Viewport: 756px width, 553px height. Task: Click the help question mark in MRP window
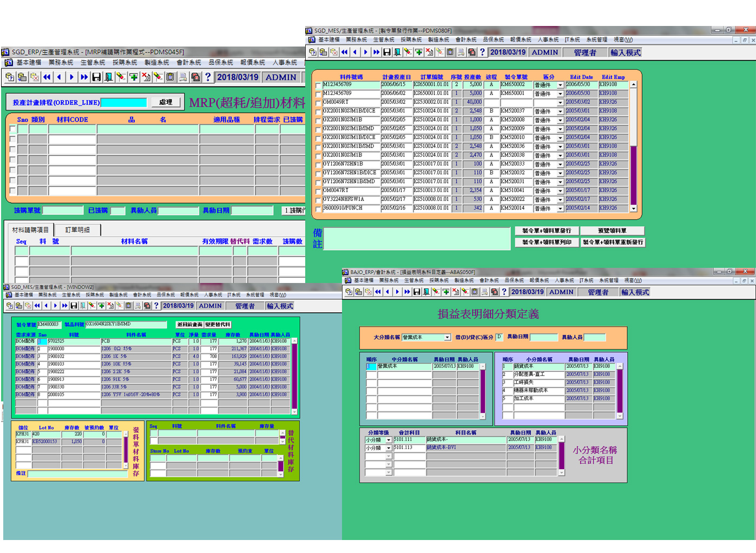[208, 77]
